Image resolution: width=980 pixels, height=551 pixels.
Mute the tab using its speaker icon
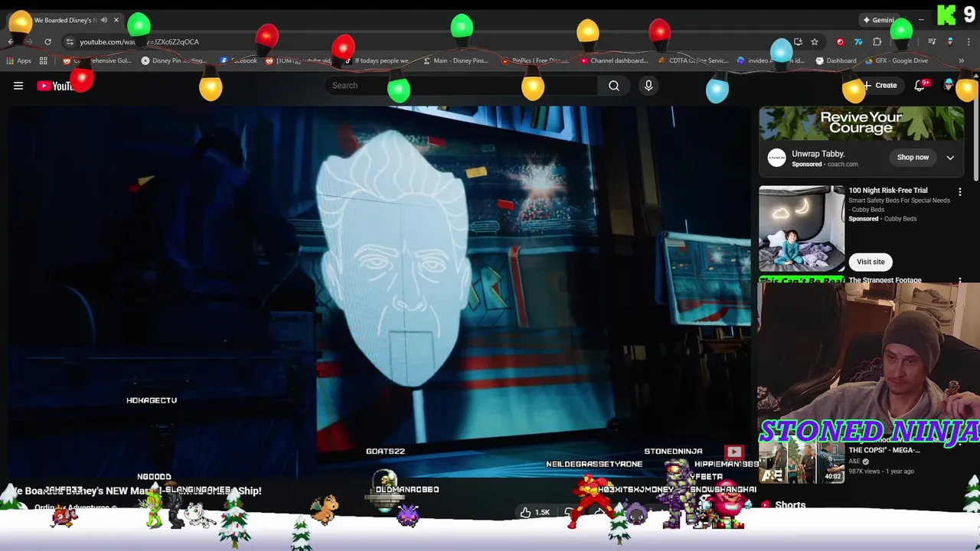[x=104, y=20]
